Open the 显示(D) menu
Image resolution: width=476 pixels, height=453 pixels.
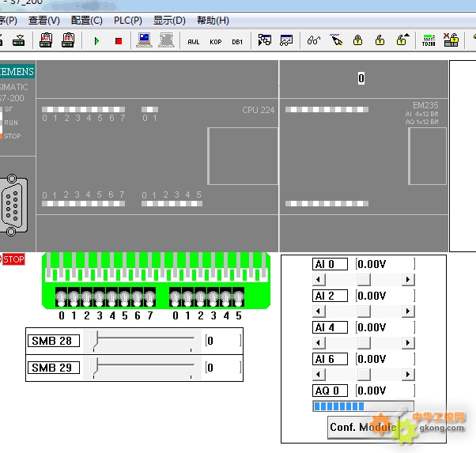pos(169,21)
